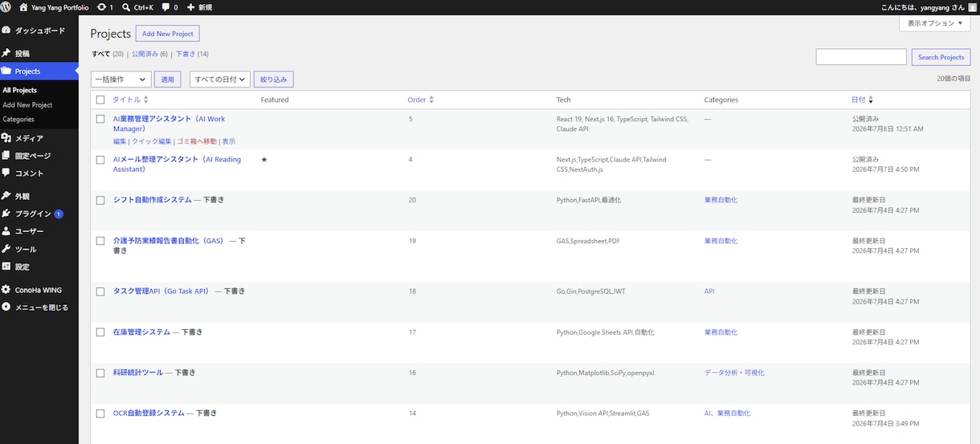Screen dimensions: 980x444
Task: Click 編集 under AI業務管理アシスタント
Action: point(120,141)
